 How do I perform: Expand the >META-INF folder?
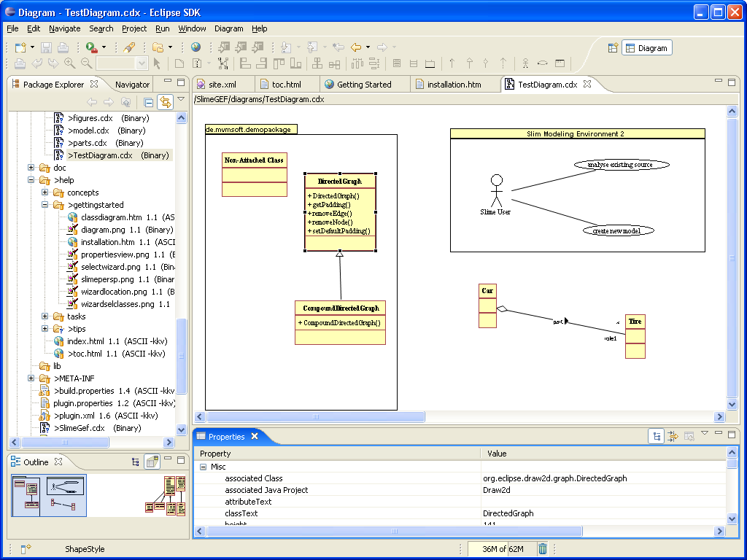(31, 378)
